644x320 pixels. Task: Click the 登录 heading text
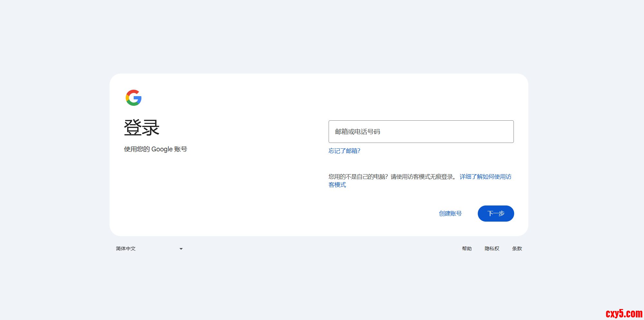(x=142, y=128)
